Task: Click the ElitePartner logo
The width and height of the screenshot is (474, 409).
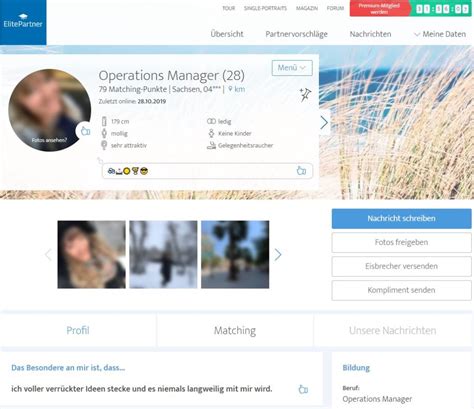Action: pos(23,22)
